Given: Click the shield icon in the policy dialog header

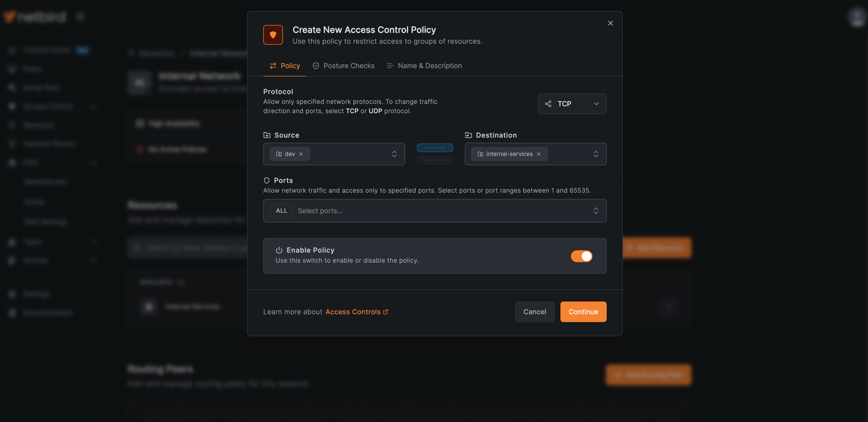Looking at the screenshot, I should click(x=273, y=35).
